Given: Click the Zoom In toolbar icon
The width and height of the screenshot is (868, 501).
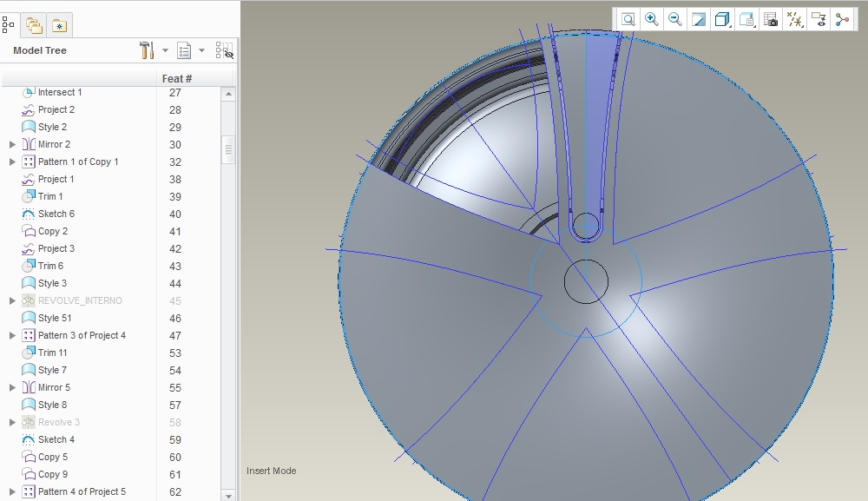Looking at the screenshot, I should click(x=652, y=20).
